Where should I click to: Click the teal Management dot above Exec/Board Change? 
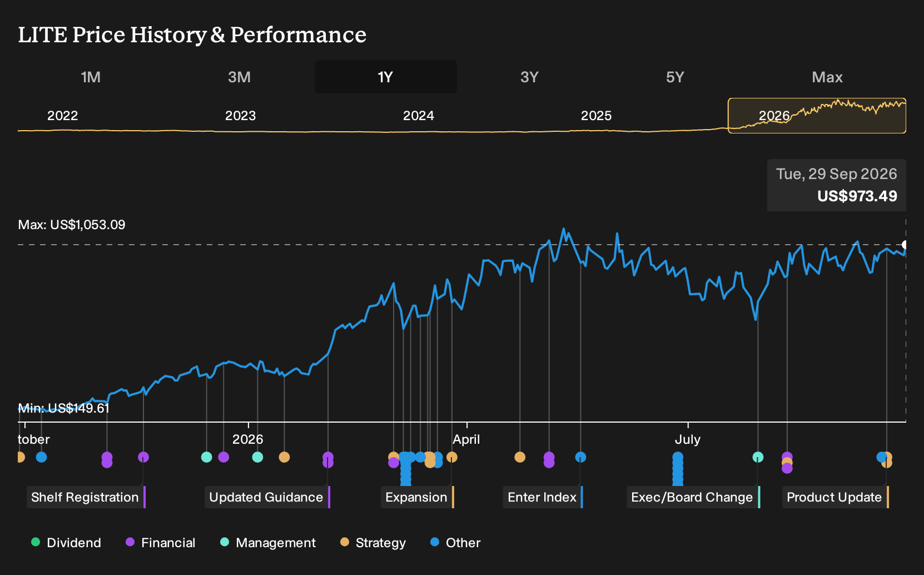tap(758, 457)
